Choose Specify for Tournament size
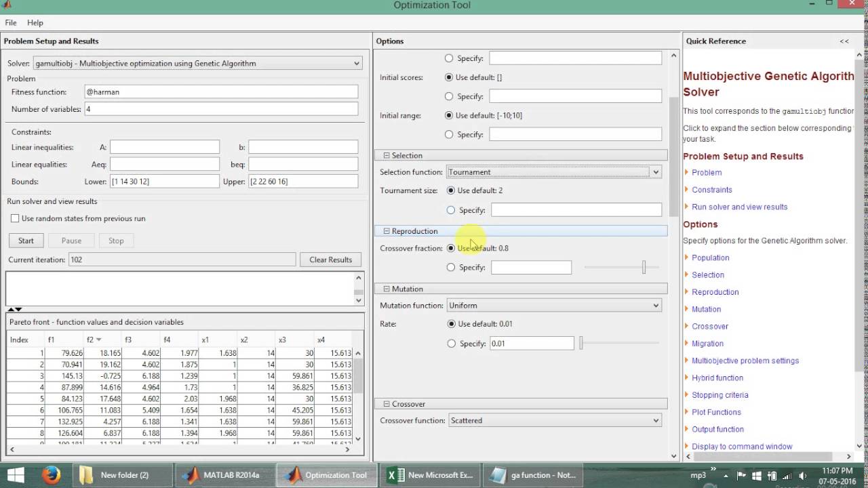Screen dimensions: 868x488 [451, 210]
